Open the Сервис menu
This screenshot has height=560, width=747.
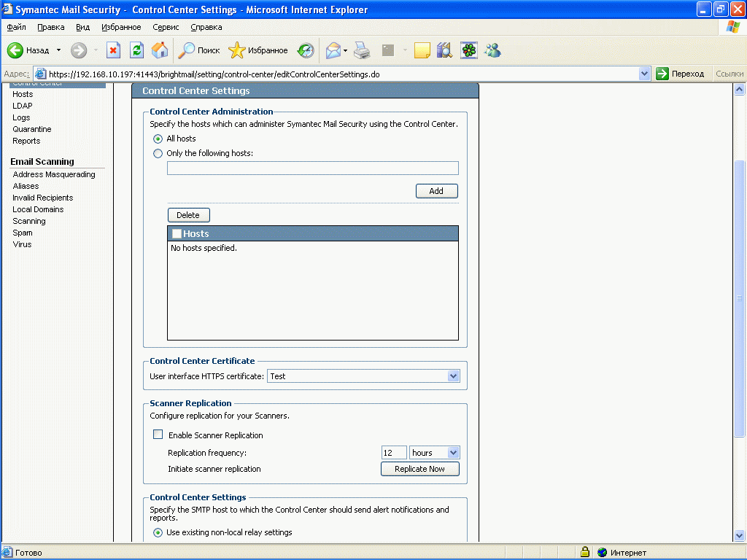[x=166, y=27]
